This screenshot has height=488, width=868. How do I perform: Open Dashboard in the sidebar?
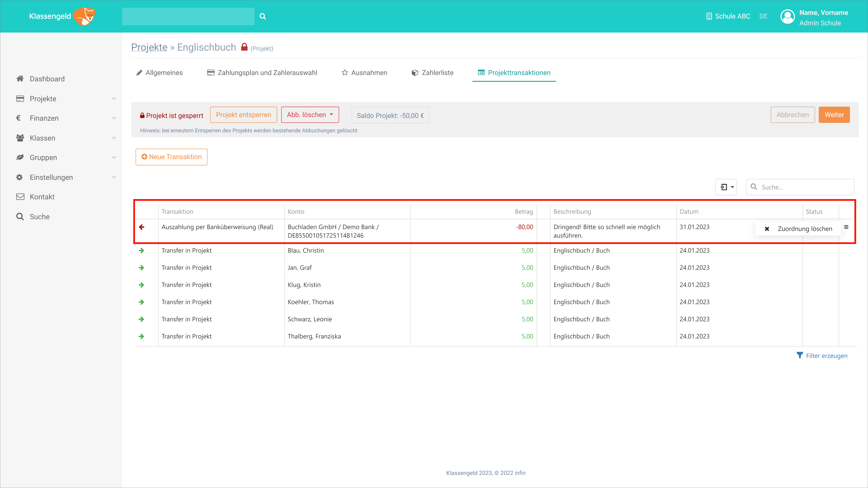(47, 79)
